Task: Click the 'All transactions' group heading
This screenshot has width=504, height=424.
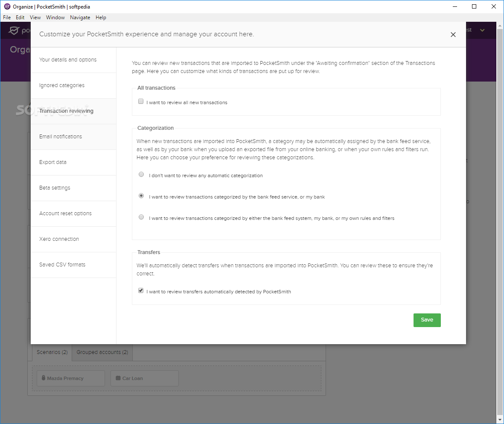Action: 156,88
